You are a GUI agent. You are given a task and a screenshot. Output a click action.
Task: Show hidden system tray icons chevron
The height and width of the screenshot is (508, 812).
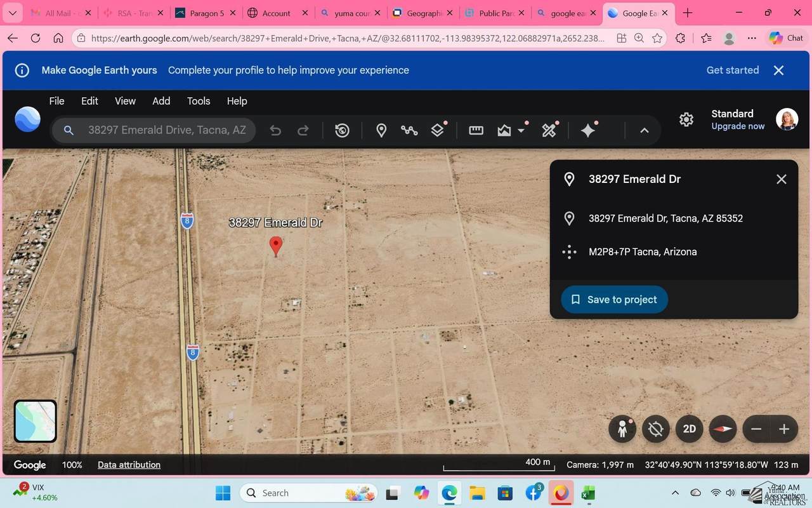click(x=676, y=493)
